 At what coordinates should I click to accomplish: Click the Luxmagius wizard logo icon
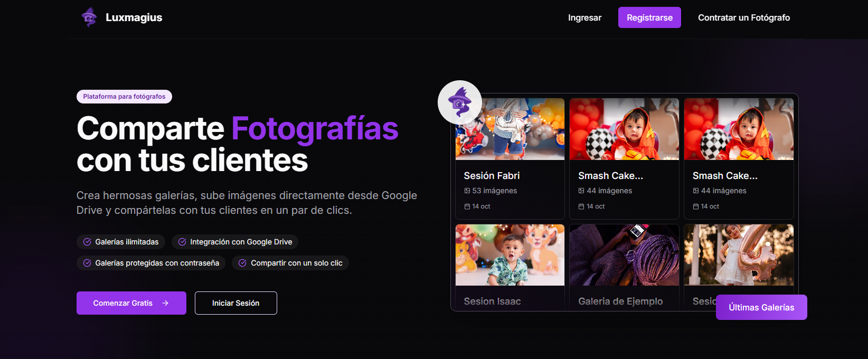[x=89, y=17]
